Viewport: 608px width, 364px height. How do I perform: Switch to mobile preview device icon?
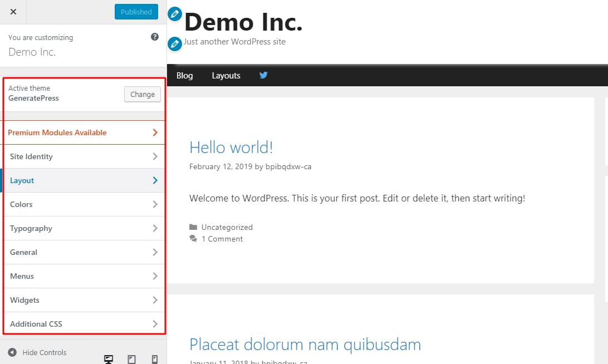coord(155,359)
